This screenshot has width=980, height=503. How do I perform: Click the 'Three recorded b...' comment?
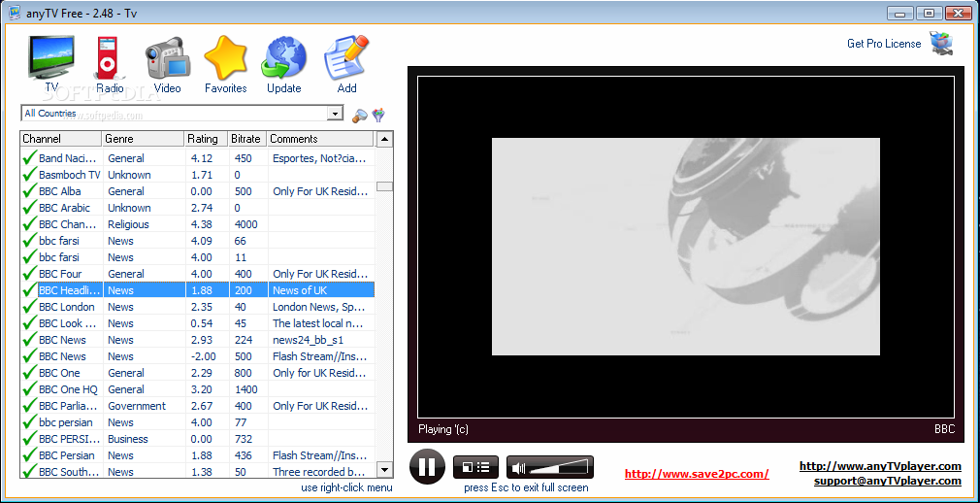(x=319, y=472)
